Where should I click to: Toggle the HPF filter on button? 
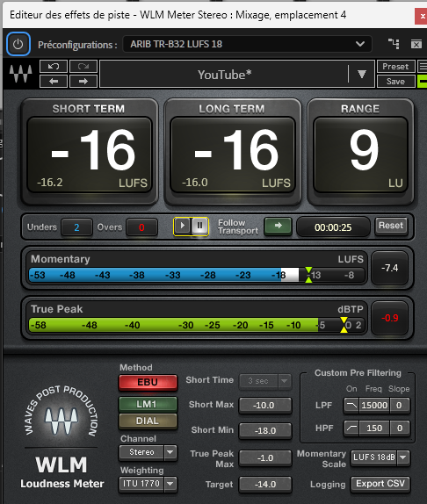(351, 428)
